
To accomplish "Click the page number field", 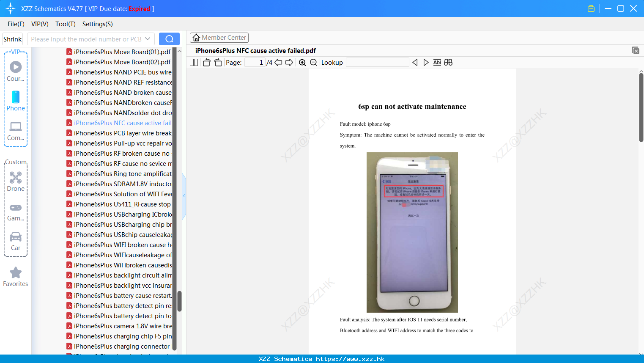I will pos(254,63).
